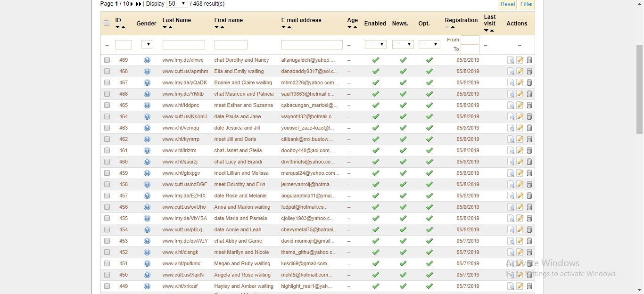Go to last page double-arrow icon
This screenshot has width=644, height=294.
139,4
